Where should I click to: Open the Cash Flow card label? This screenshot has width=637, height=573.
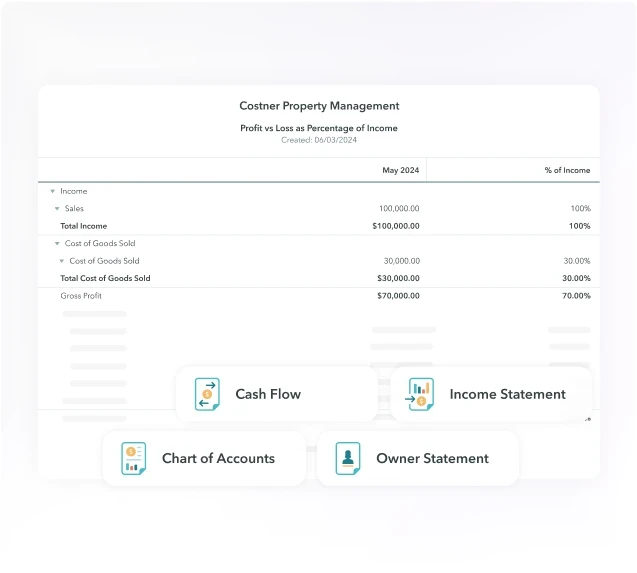pyautogui.click(x=268, y=394)
